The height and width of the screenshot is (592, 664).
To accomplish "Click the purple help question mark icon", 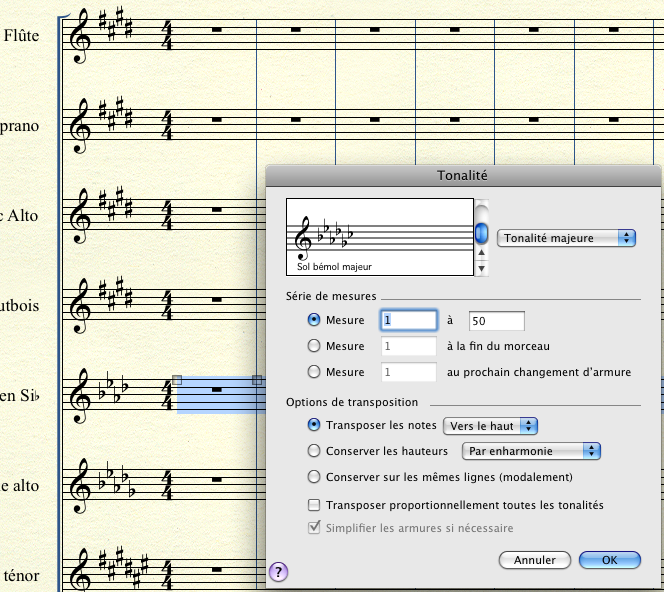I will point(279,571).
